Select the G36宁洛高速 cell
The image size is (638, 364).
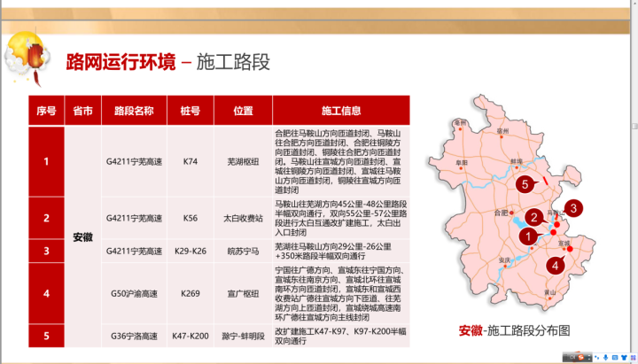[x=134, y=336]
